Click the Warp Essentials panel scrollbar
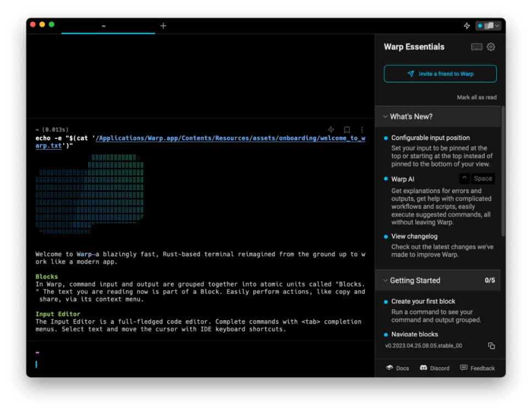 (x=503, y=171)
